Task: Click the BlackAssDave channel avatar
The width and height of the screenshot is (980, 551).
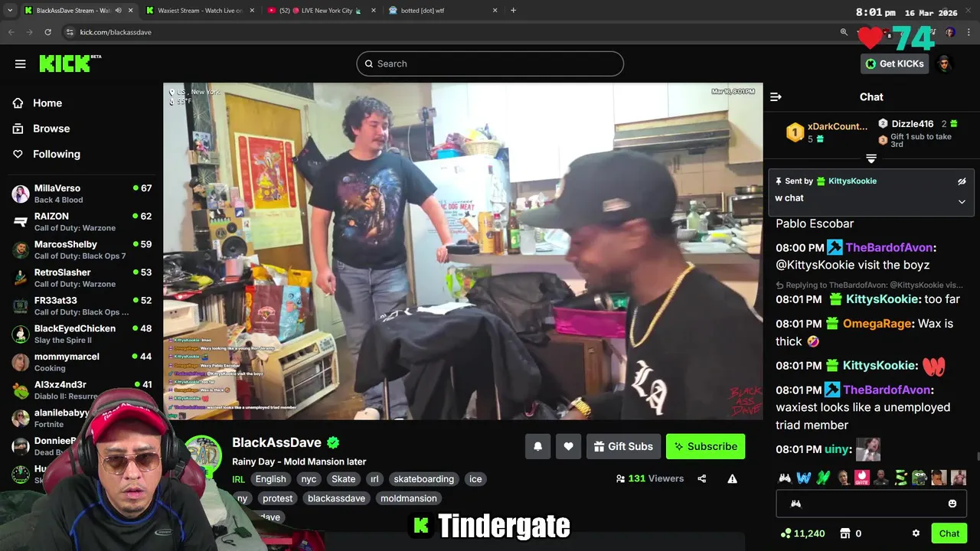Action: point(203,455)
